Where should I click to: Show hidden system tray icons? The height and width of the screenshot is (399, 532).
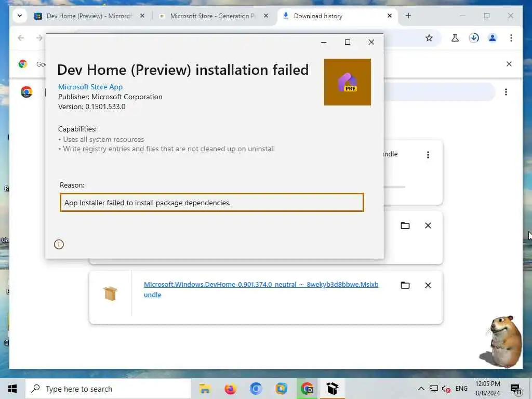421,389
